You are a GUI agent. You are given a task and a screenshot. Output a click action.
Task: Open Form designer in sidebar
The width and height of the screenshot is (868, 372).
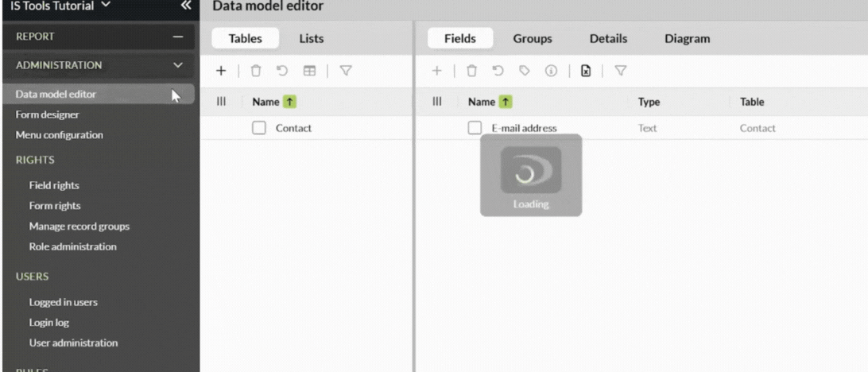tap(48, 114)
